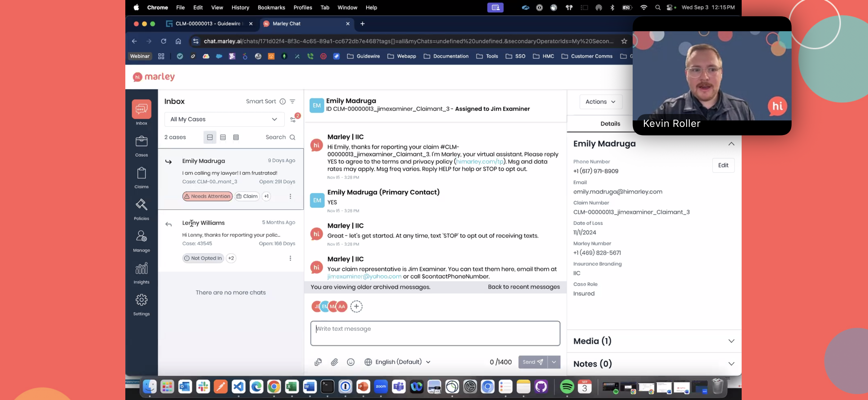Select the Emily Madruga conversation in inbox
The width and height of the screenshot is (868, 400).
[x=231, y=179]
